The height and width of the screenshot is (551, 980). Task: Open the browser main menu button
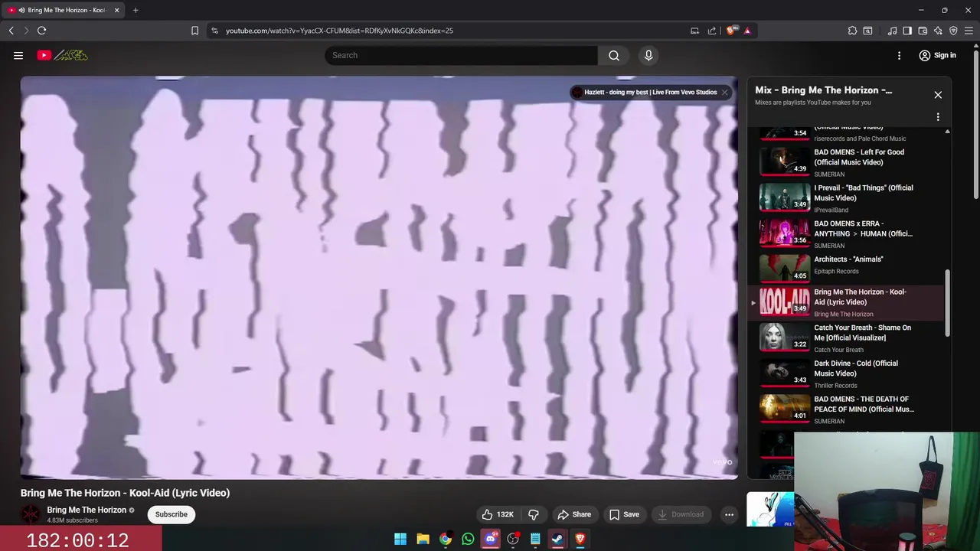click(x=969, y=31)
